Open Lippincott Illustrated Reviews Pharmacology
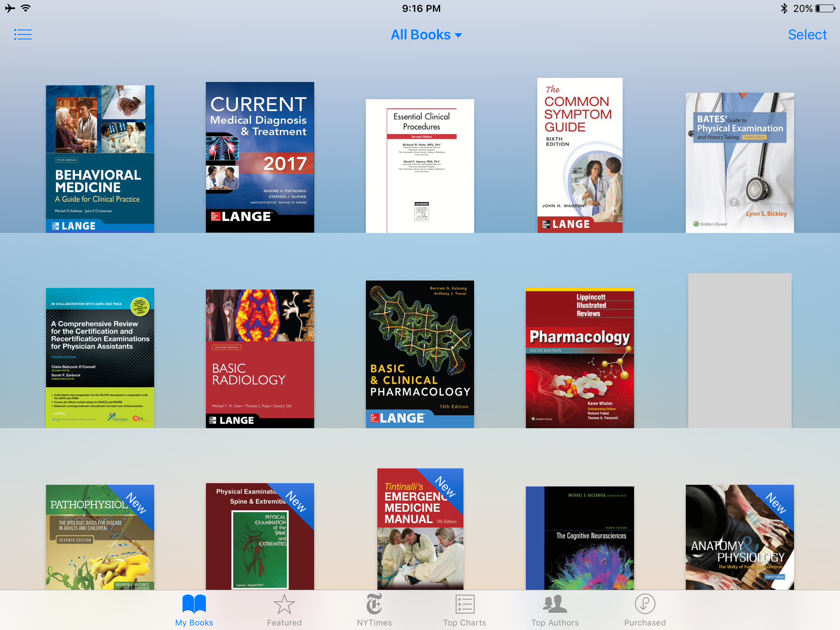Image resolution: width=840 pixels, height=630 pixels. 580,358
